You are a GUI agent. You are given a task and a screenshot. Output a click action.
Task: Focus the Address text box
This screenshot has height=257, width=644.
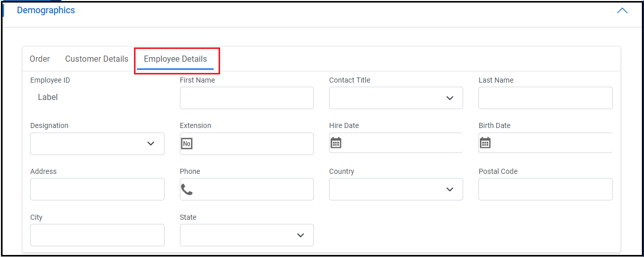point(97,189)
